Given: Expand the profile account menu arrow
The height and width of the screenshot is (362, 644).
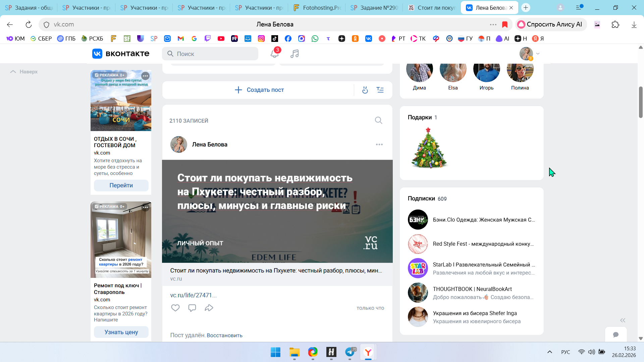Looking at the screenshot, I should [x=538, y=54].
